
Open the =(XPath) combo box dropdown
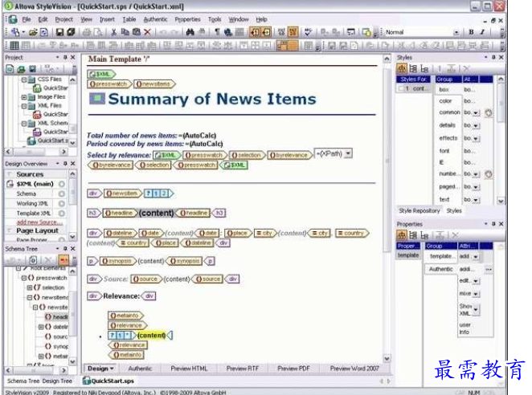coord(348,153)
